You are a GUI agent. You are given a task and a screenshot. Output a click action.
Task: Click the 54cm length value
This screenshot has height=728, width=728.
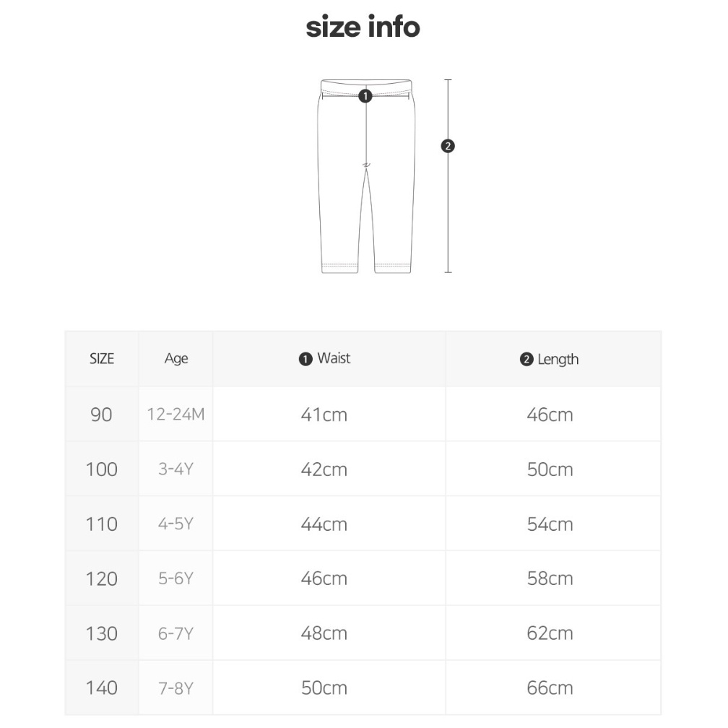[x=550, y=524]
